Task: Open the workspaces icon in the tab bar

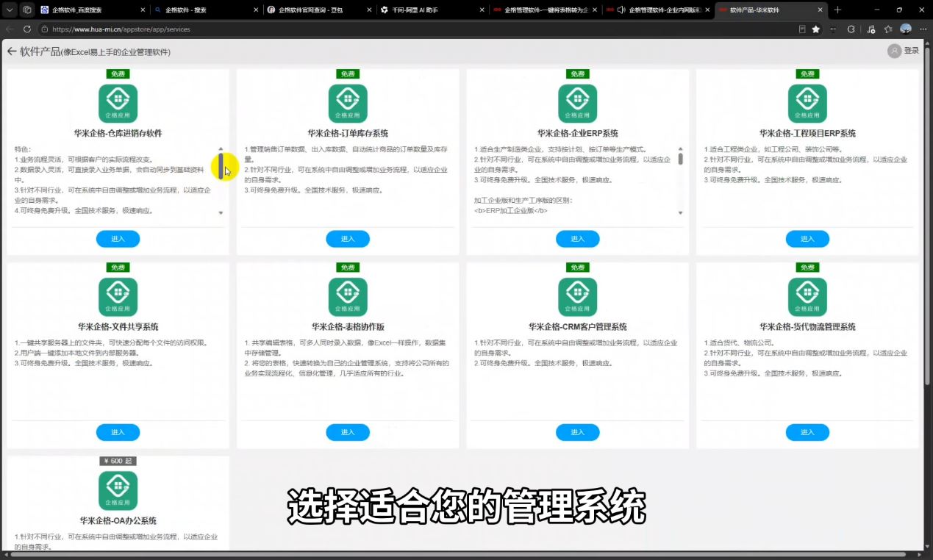Action: (27, 10)
